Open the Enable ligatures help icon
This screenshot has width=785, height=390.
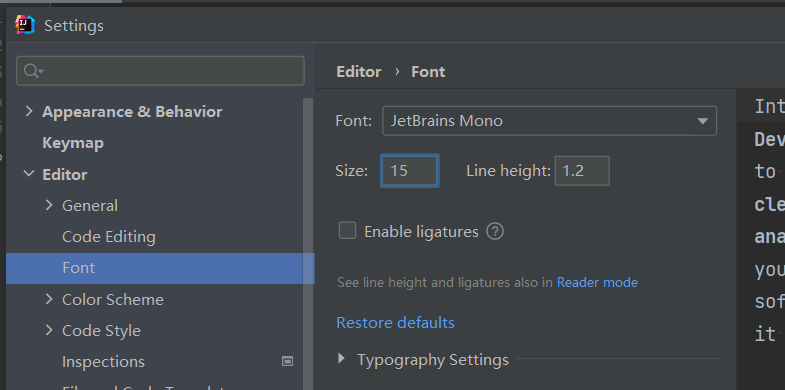495,231
